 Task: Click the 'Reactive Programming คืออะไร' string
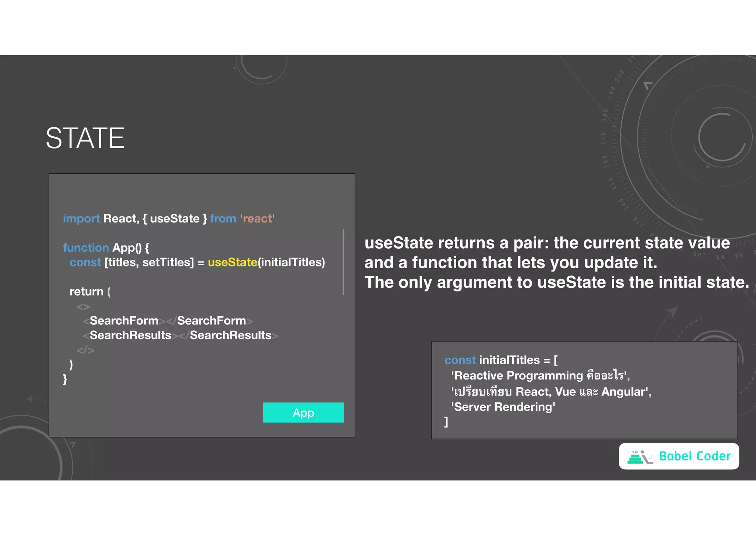[540, 375]
